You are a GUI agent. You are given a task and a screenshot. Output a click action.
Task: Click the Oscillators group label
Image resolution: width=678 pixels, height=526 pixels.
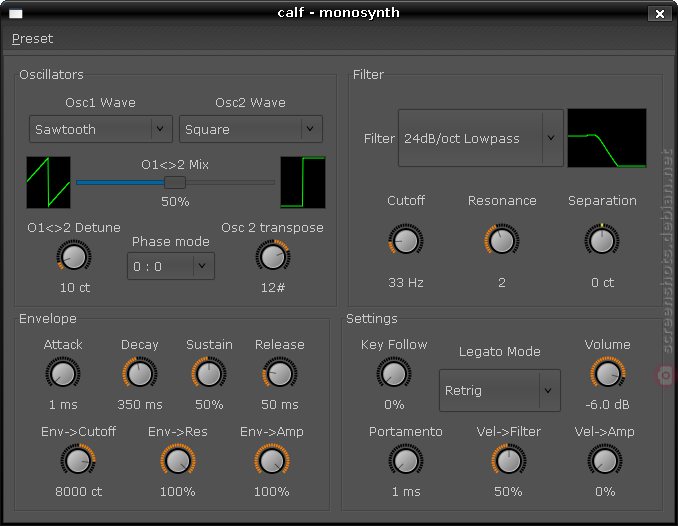[x=51, y=74]
